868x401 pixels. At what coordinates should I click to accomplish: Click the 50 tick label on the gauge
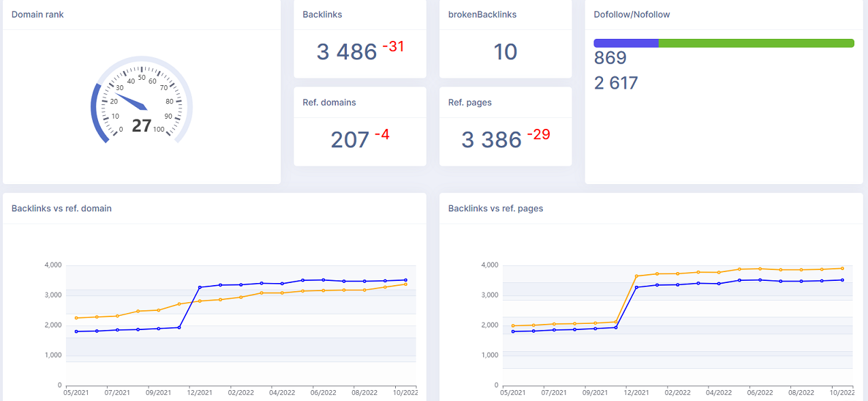pyautogui.click(x=142, y=77)
